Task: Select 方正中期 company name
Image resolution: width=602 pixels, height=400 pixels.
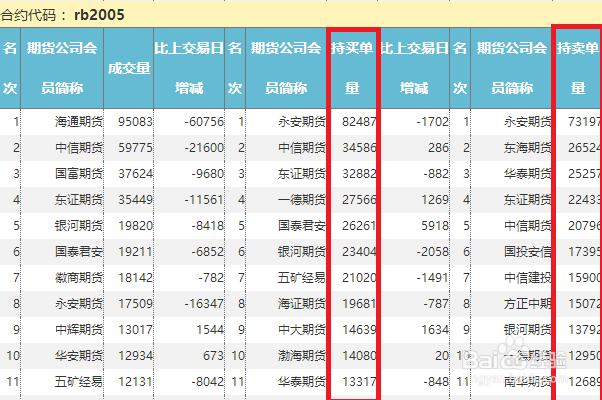Action: [x=528, y=304]
